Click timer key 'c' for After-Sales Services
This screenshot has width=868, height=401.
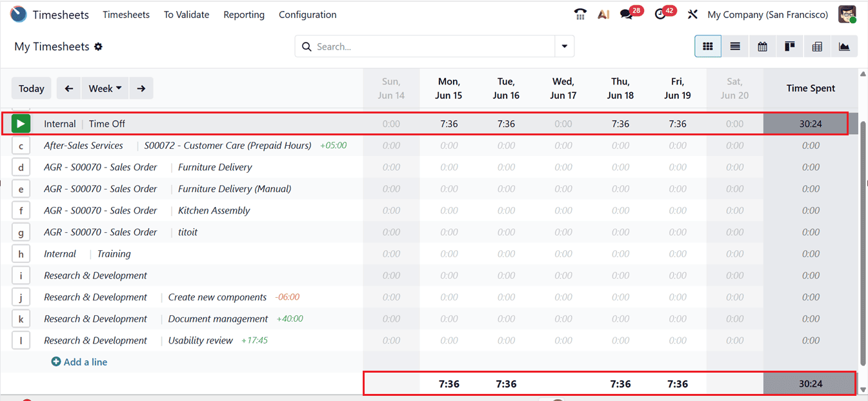coord(21,146)
